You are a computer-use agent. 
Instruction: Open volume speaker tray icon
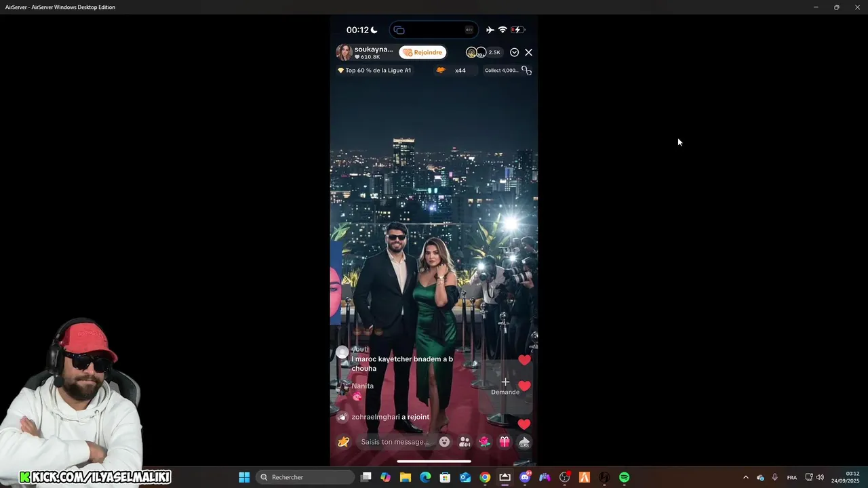click(x=820, y=477)
